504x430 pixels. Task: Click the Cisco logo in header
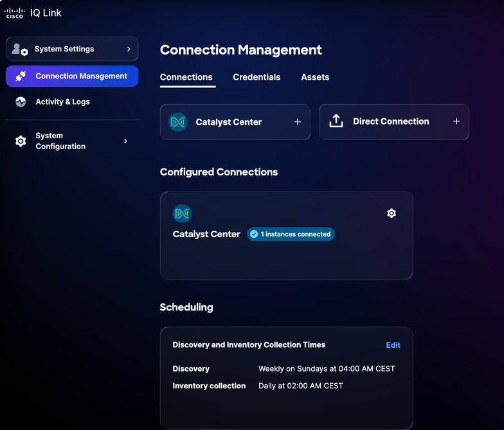[14, 13]
